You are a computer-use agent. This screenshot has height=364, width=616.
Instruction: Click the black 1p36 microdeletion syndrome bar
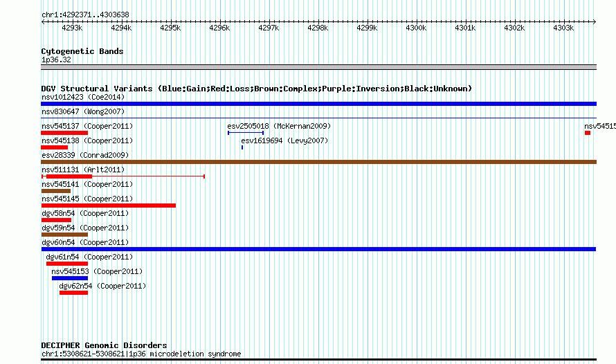tap(318, 360)
